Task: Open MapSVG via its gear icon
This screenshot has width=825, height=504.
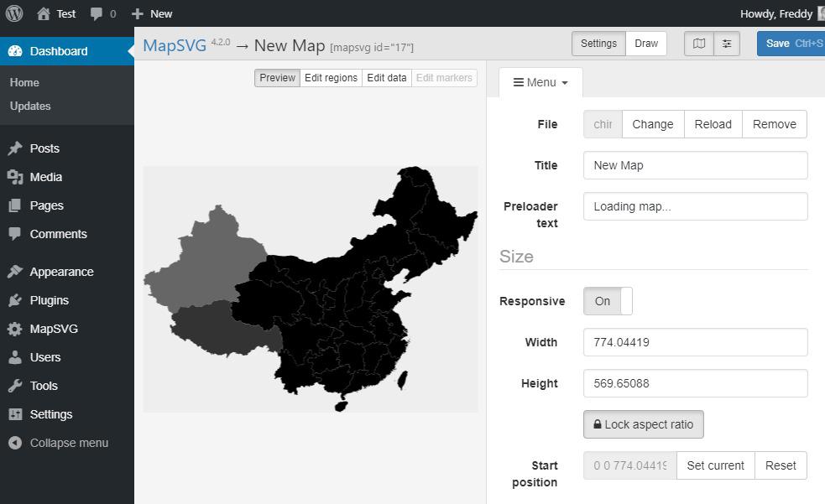Action: click(x=15, y=329)
